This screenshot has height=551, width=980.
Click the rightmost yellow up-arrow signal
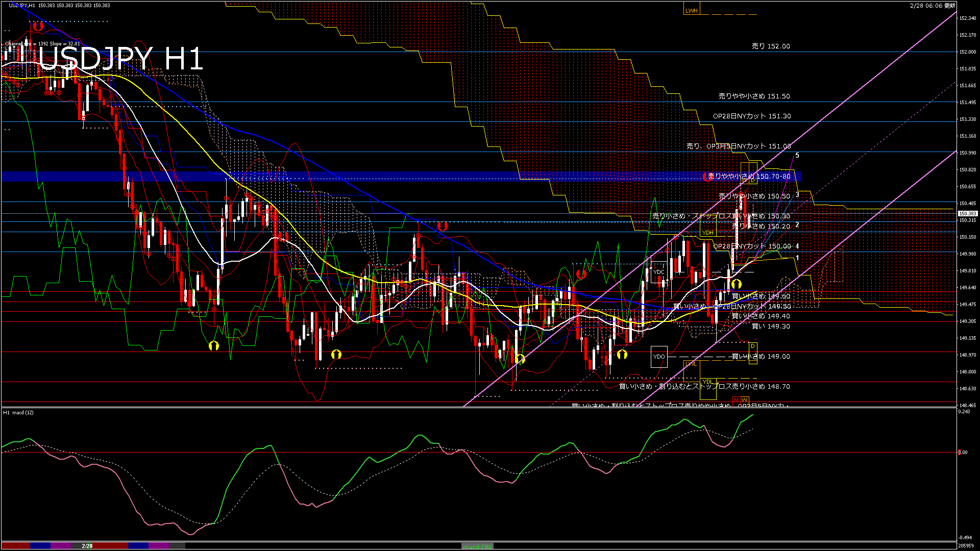(x=736, y=284)
